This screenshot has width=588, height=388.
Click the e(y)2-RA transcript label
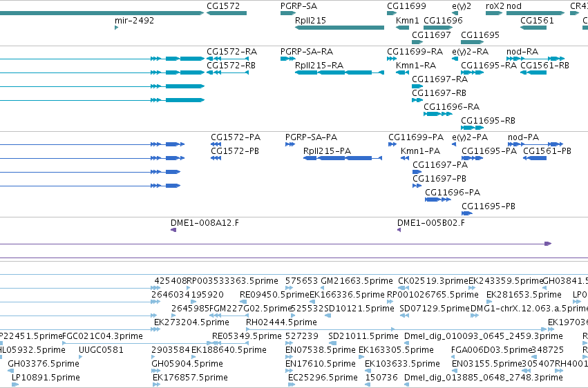click(x=471, y=51)
